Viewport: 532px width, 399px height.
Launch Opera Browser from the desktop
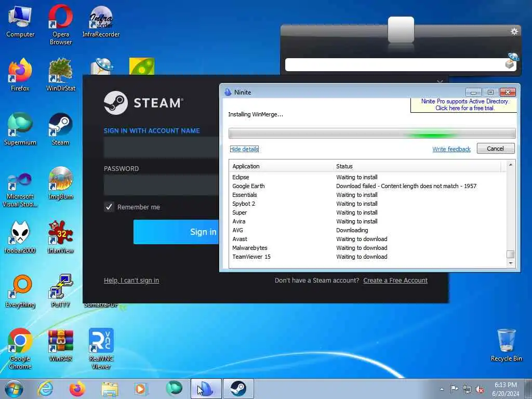pyautogui.click(x=60, y=25)
